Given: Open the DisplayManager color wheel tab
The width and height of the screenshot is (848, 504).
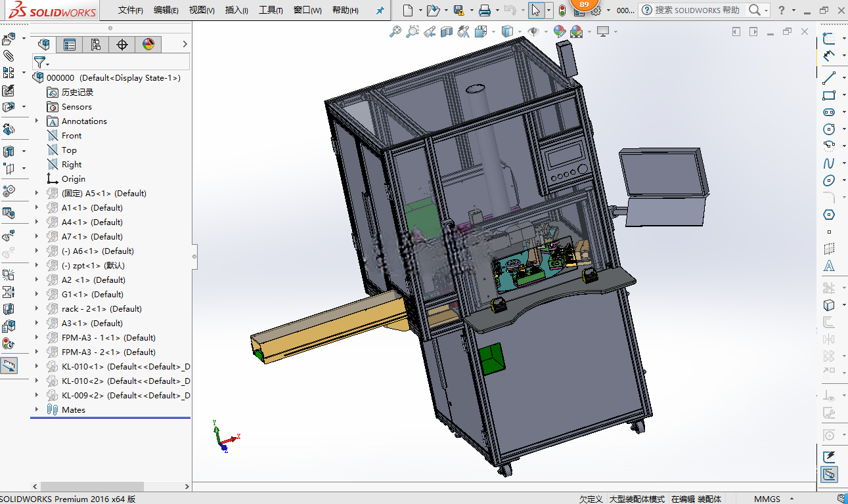Looking at the screenshot, I should (x=148, y=45).
